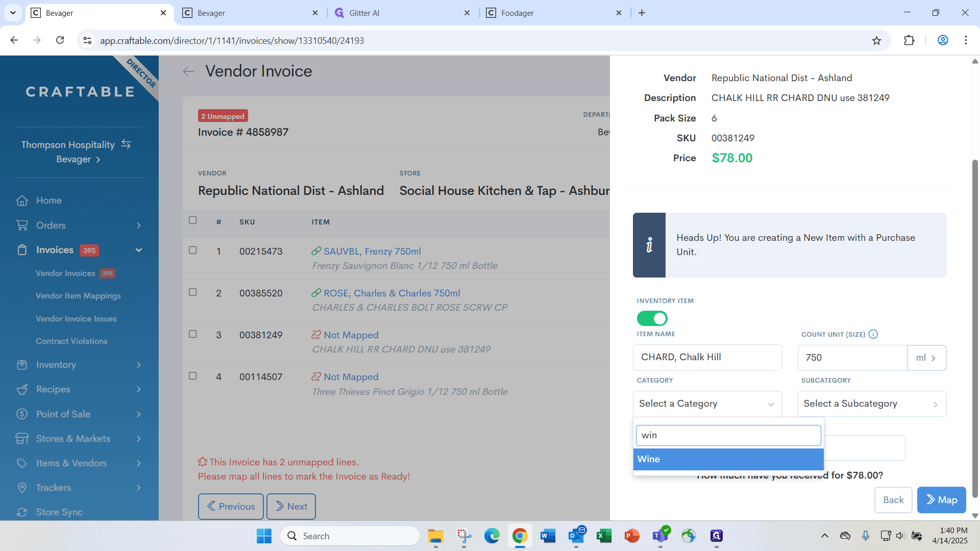This screenshot has width=980, height=551.
Task: Click the Store Sync refresh icon
Action: pos(22,512)
